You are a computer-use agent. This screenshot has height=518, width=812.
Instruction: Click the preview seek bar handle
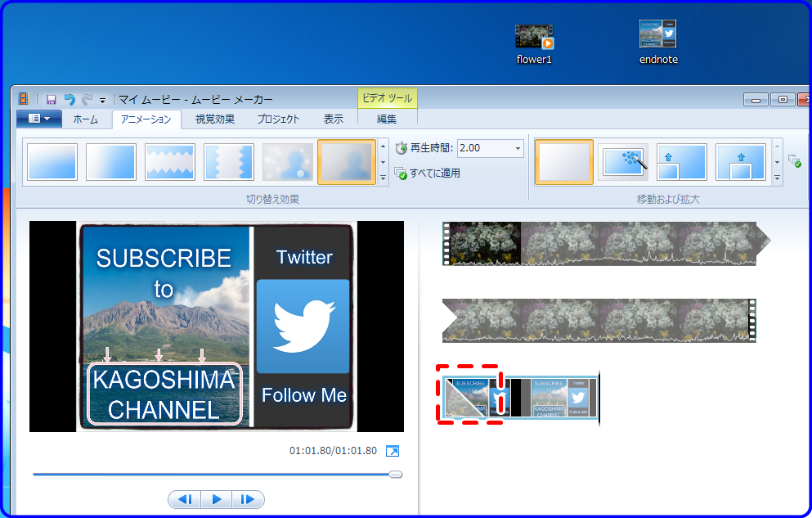(396, 475)
